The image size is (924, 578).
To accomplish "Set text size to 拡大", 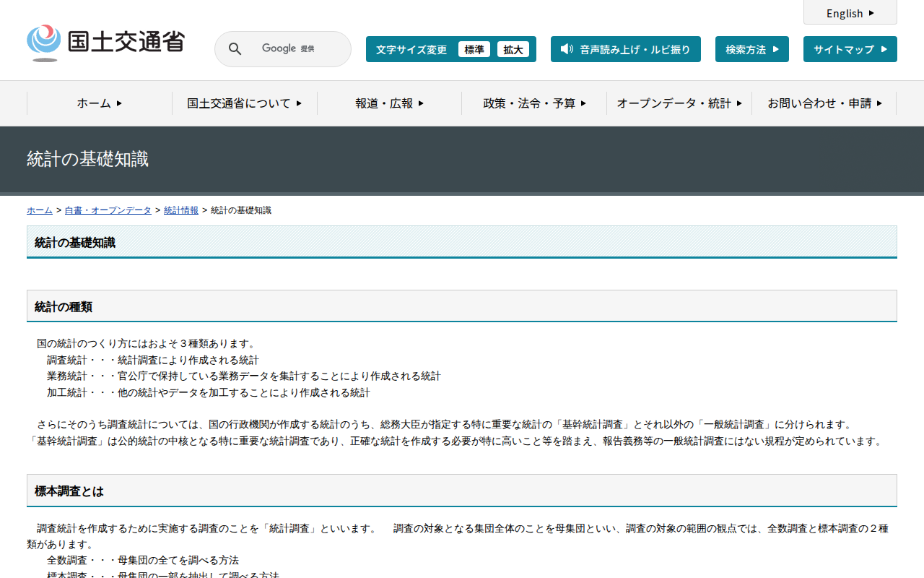I will [513, 49].
